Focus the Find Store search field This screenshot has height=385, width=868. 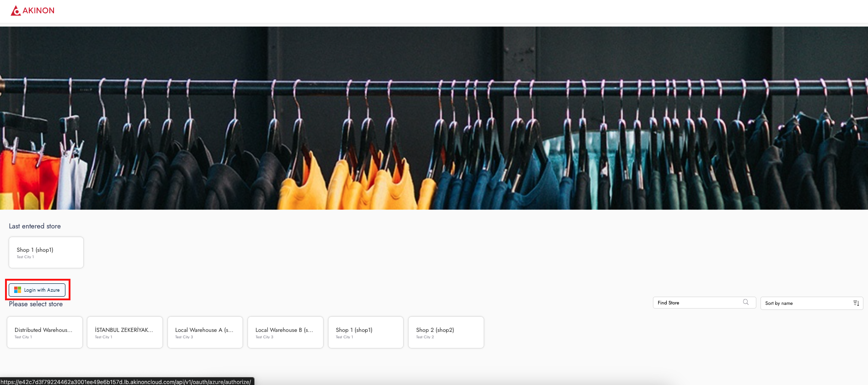coord(698,303)
